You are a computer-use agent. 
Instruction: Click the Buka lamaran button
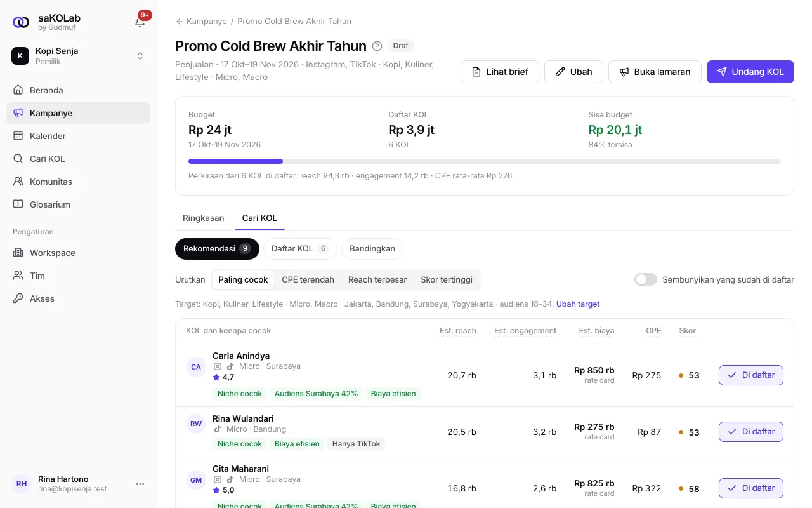point(655,72)
